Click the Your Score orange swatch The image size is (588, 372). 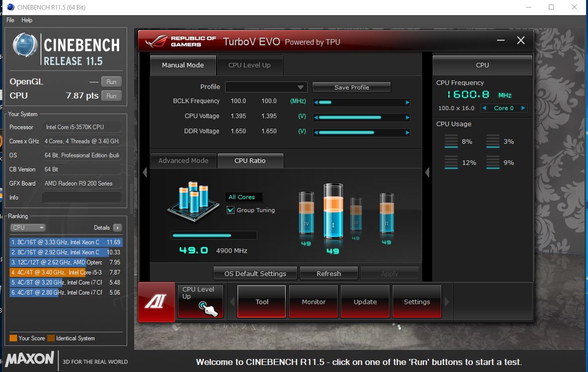click(x=13, y=338)
